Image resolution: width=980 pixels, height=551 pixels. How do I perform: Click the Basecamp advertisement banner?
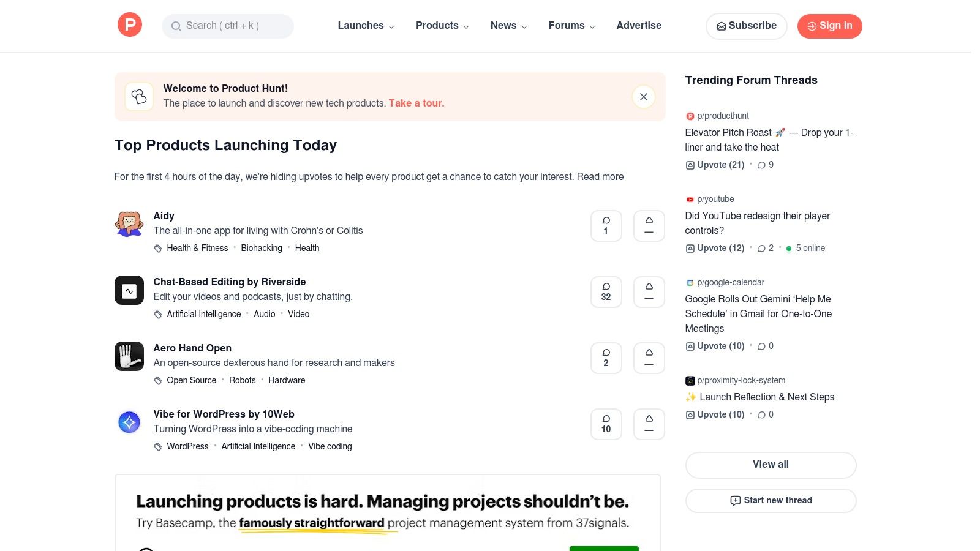(388, 513)
